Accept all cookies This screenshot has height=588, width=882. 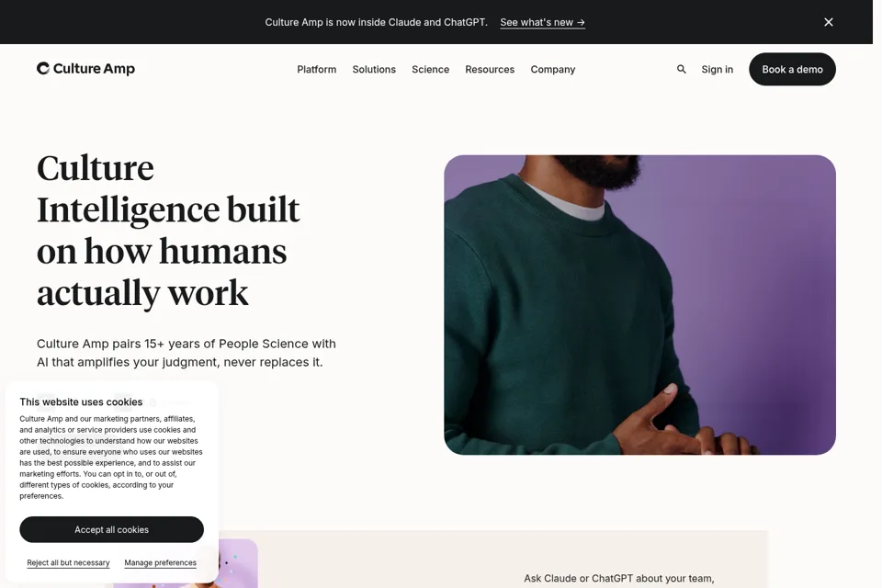click(111, 529)
